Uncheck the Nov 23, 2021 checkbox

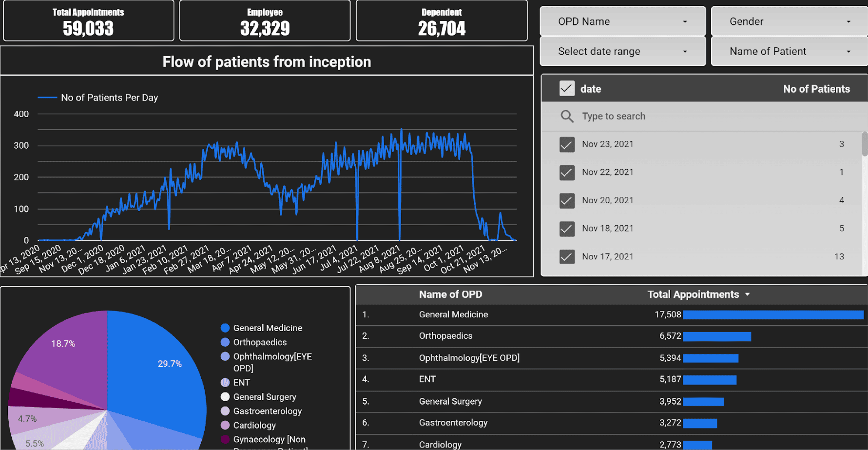[x=567, y=145]
